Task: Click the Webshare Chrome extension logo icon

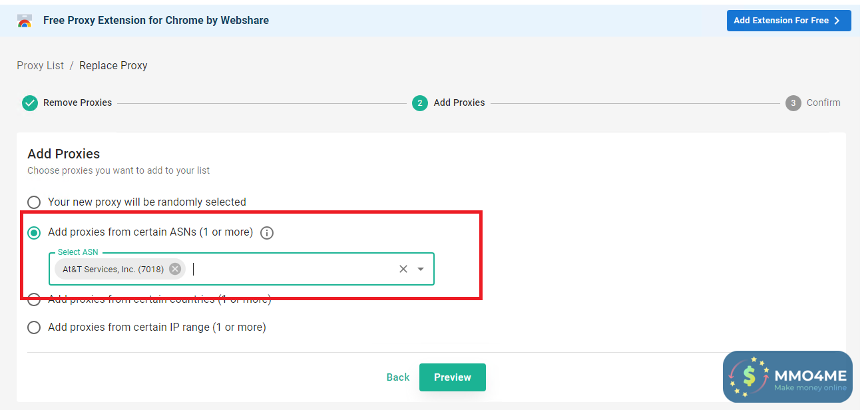Action: pyautogui.click(x=25, y=21)
